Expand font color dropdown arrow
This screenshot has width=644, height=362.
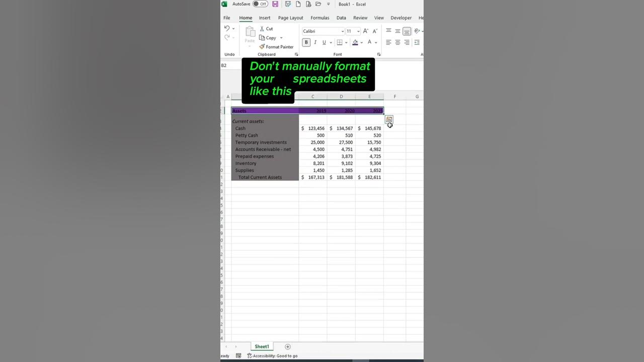376,42
